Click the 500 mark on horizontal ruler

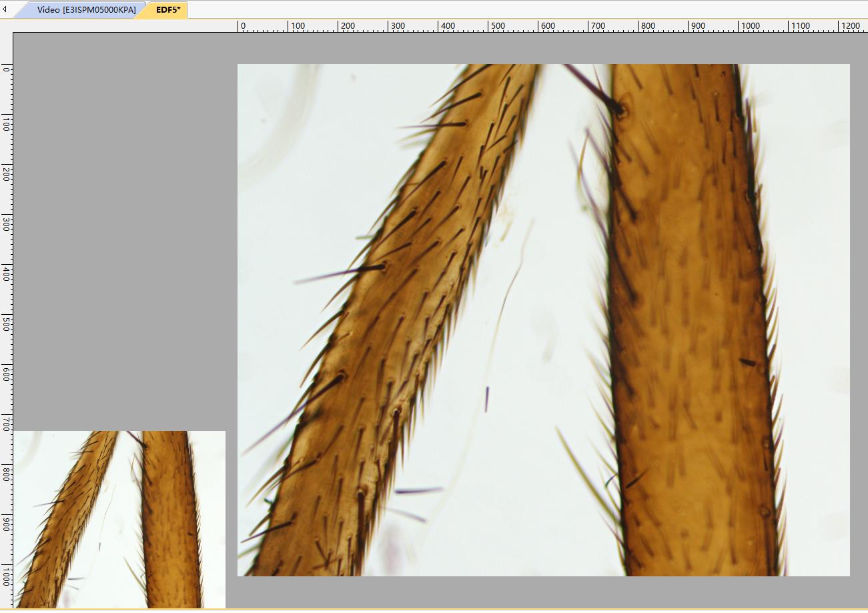[x=497, y=26]
